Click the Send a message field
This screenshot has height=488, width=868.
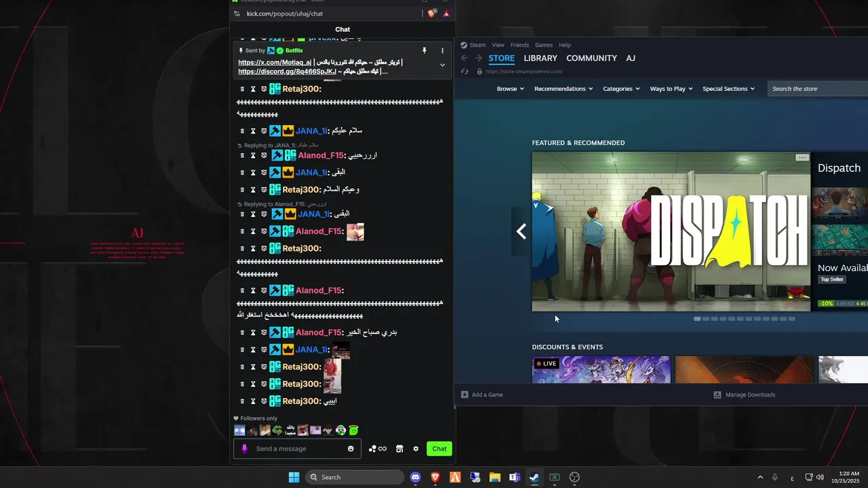(297, 449)
